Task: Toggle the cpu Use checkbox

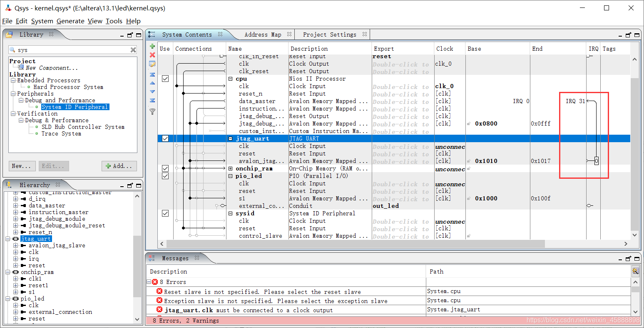Action: point(165,79)
